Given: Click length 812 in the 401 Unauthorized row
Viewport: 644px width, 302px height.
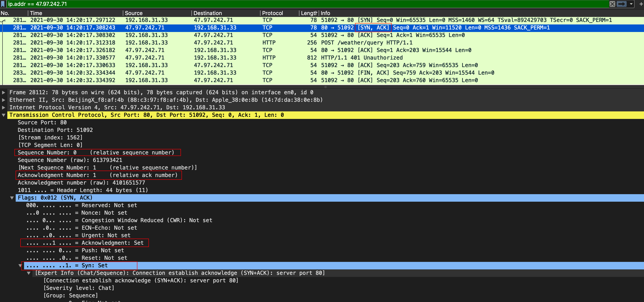Looking at the screenshot, I should [312, 58].
